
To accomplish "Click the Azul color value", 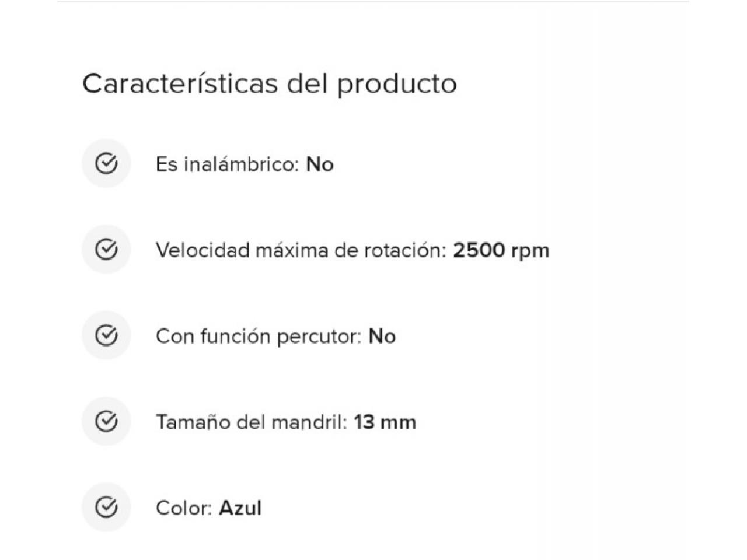I will coord(240,508).
